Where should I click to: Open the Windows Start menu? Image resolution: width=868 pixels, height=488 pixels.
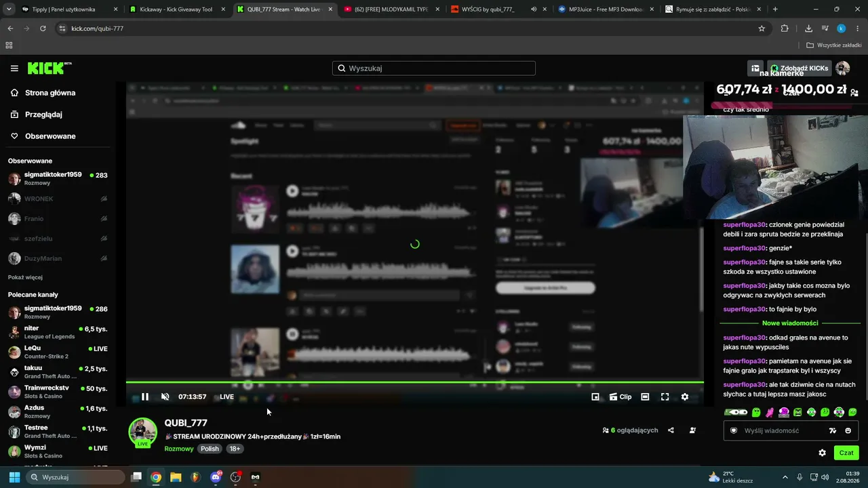[x=14, y=477]
